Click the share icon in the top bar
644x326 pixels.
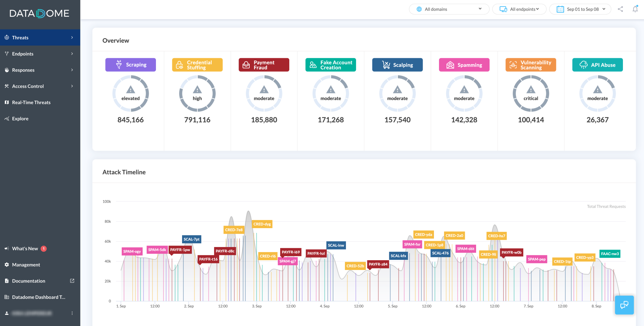(620, 9)
